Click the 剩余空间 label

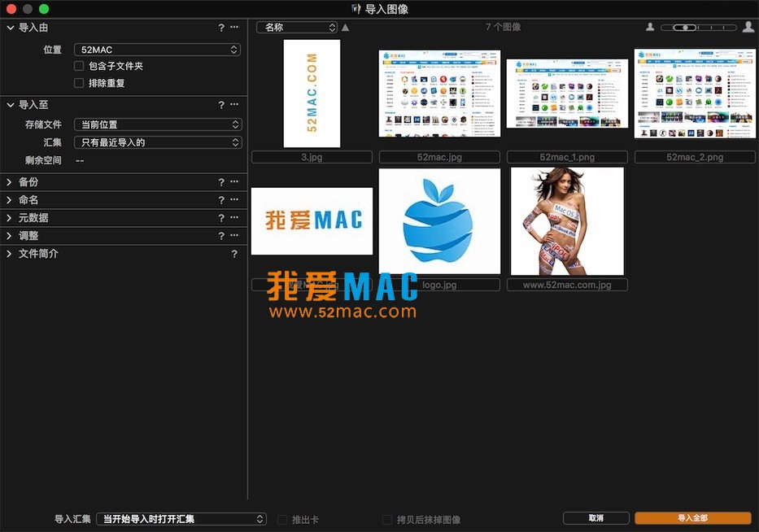pos(43,160)
